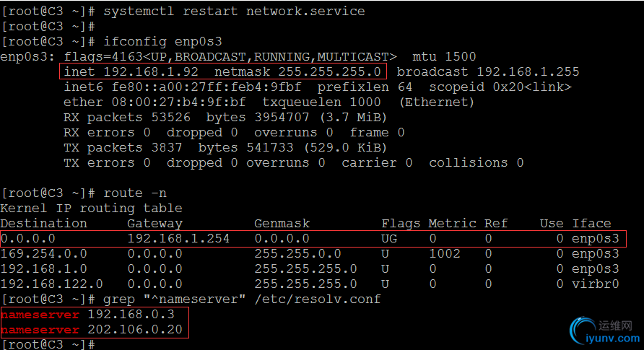Click the 169.254.0.0 destination entry

(43, 253)
